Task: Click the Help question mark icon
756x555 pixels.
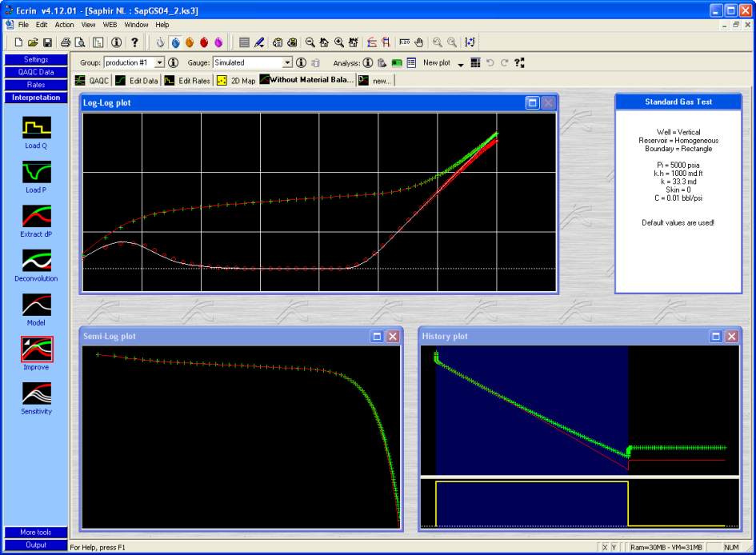Action: pyautogui.click(x=134, y=42)
